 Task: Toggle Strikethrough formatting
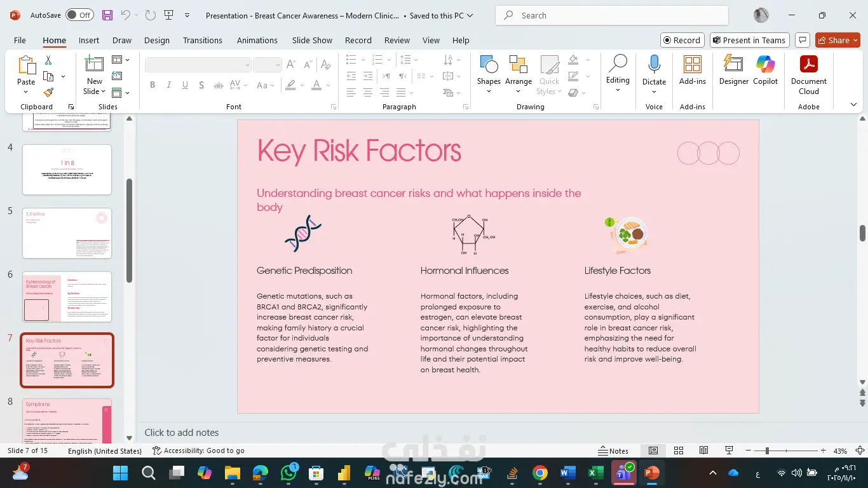[x=218, y=85]
